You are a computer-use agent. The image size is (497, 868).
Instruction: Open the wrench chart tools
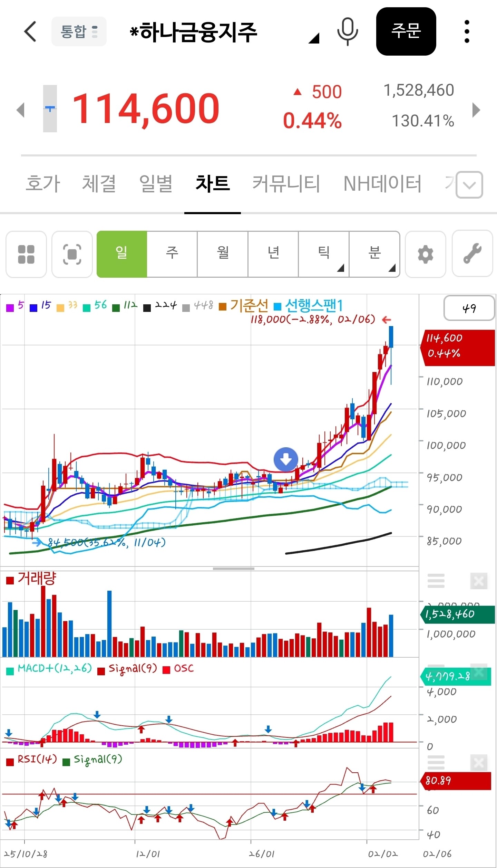coord(472,254)
